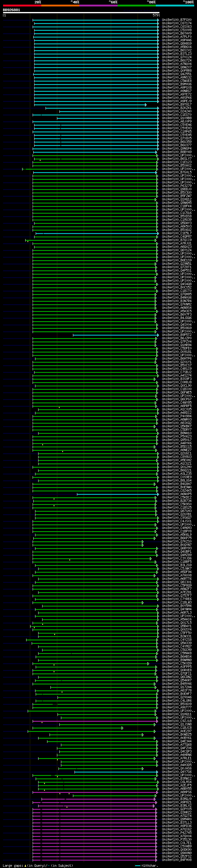197x868 pixels.
Task: Open hit UniRef100_Q1HQ12
Action: tap(177, 200)
